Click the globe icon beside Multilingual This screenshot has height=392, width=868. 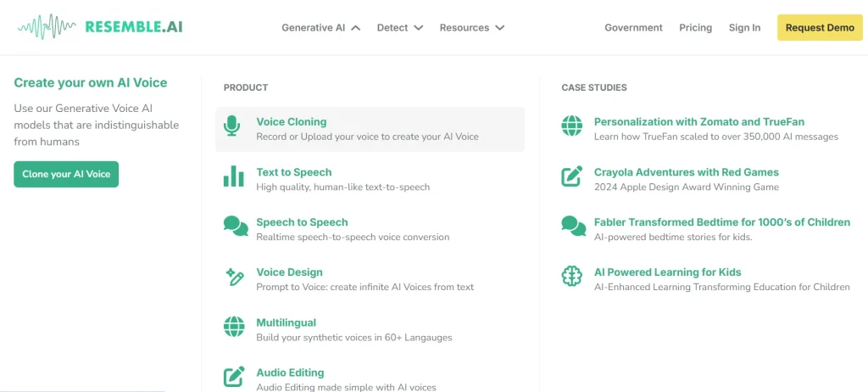[234, 327]
